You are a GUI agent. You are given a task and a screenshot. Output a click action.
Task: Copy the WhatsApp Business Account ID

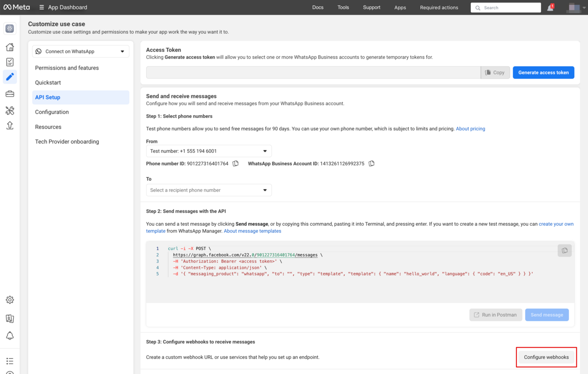click(x=371, y=164)
